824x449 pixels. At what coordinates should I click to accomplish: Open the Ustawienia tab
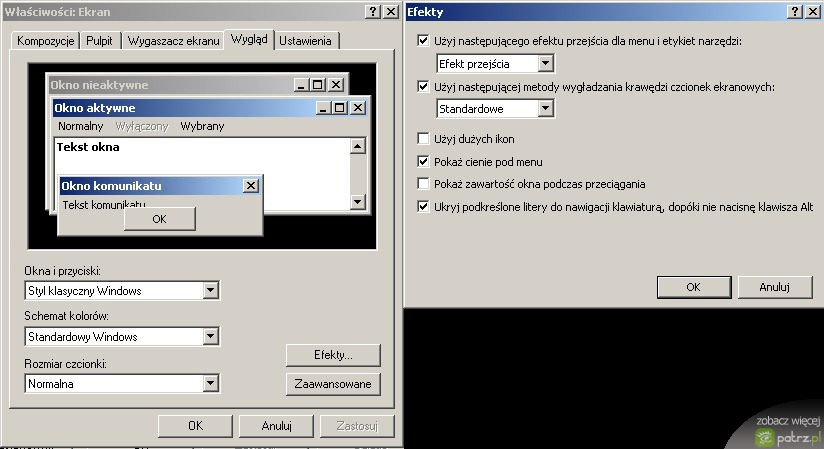pyautogui.click(x=308, y=41)
